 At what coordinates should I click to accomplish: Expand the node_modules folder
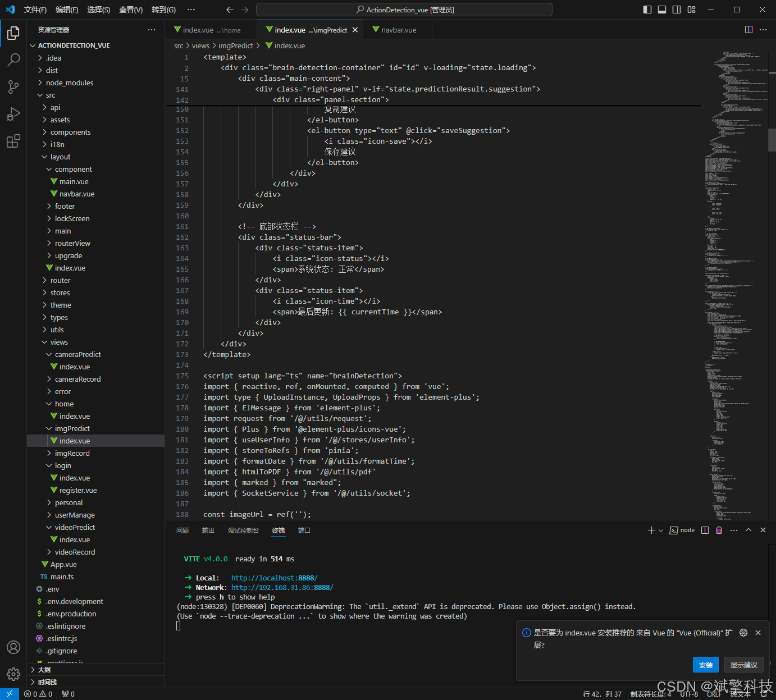[x=70, y=83]
